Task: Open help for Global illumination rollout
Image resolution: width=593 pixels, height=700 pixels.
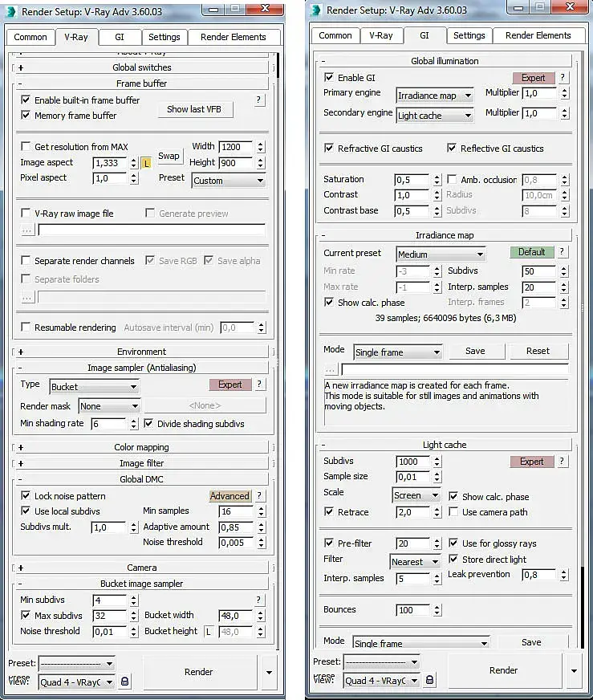Action: (563, 77)
